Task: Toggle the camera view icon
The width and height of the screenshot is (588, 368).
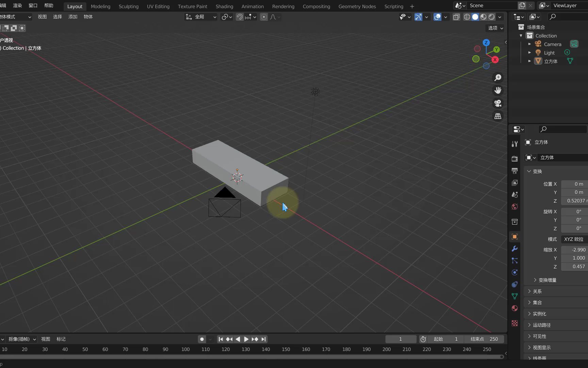Action: [498, 103]
